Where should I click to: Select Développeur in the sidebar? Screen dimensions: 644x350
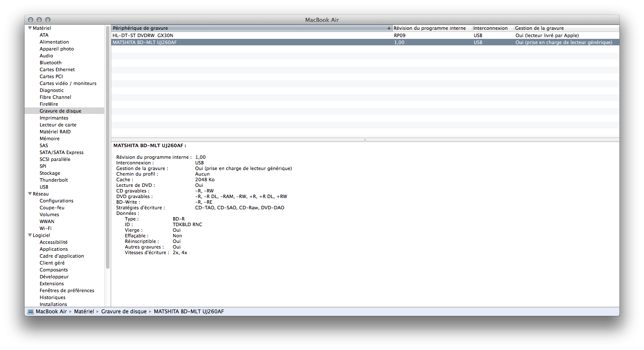[x=54, y=277]
